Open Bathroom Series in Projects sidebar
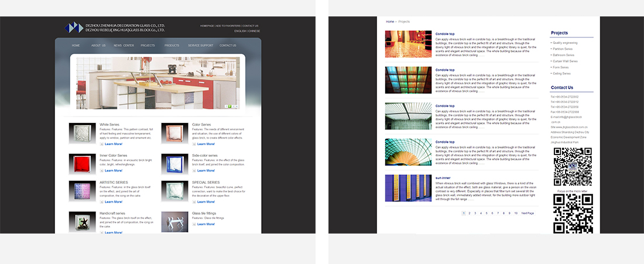644x264 pixels. click(563, 55)
